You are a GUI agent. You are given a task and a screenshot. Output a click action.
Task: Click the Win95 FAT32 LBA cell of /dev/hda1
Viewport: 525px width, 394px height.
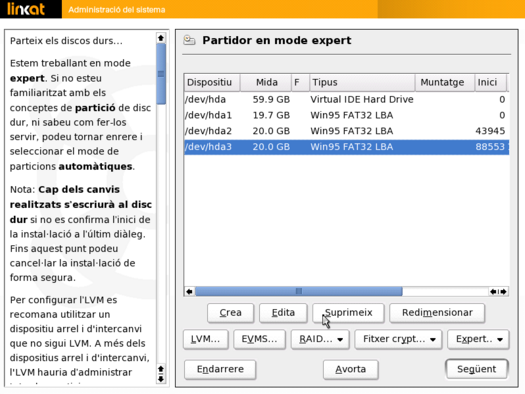pos(352,115)
